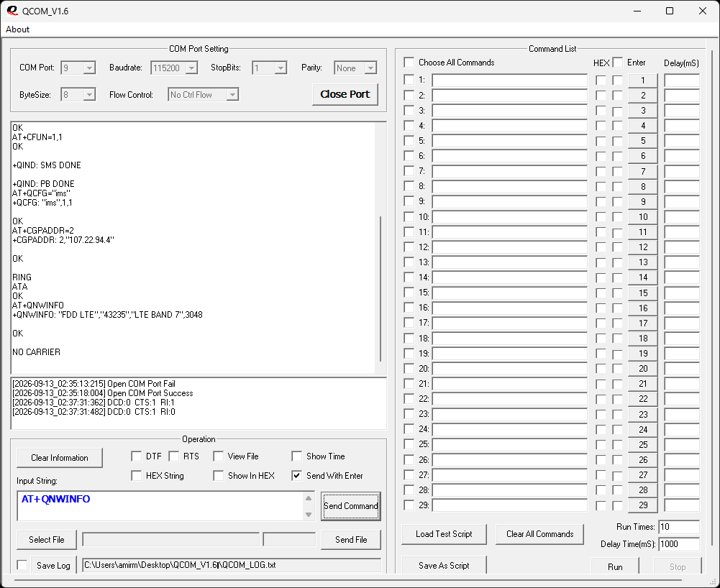
Task: Click the command 1 text field
Action: (510, 81)
